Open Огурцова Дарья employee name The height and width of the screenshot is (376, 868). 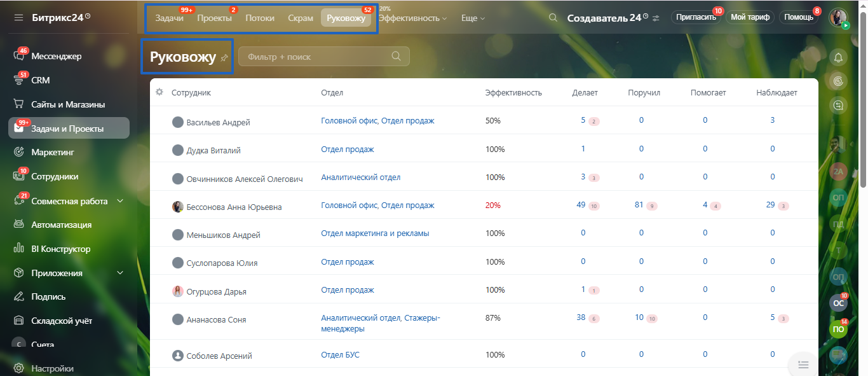click(217, 291)
